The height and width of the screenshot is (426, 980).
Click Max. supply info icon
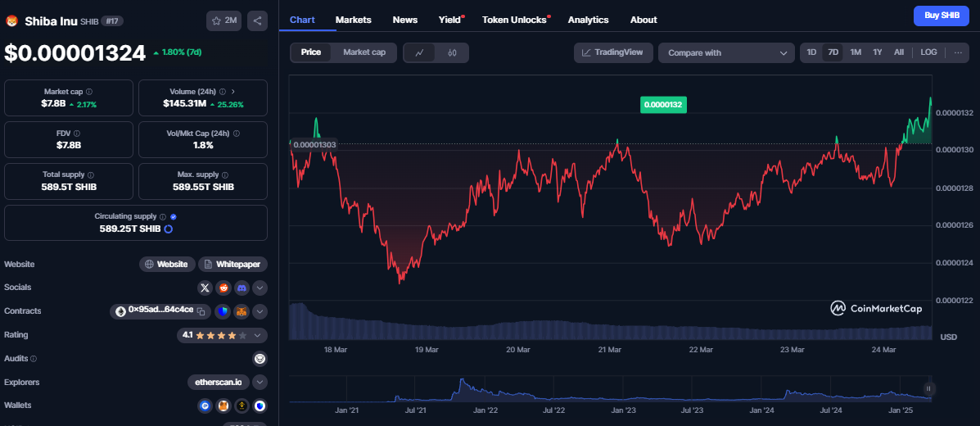[225, 175]
